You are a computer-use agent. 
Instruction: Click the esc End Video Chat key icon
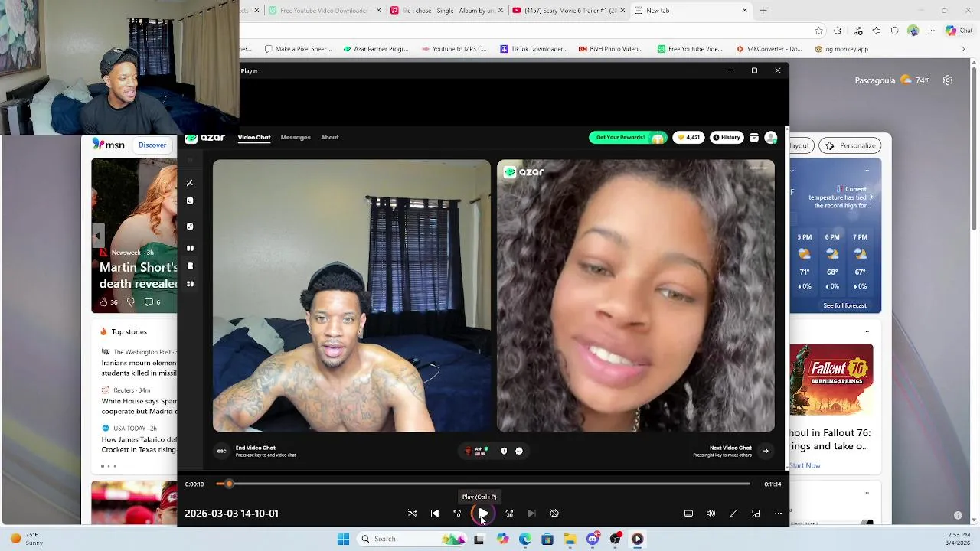point(221,451)
